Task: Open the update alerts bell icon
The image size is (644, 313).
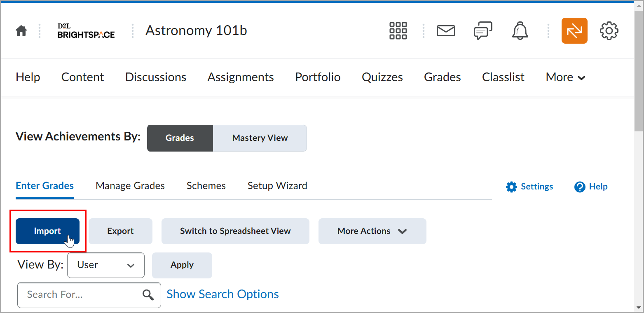Action: 520,31
